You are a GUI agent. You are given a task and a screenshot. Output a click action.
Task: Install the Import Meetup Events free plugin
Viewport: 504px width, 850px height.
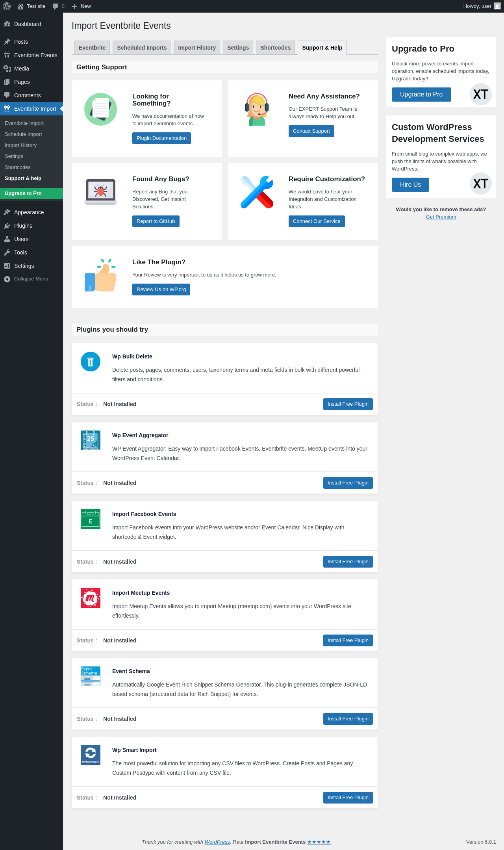[348, 640]
